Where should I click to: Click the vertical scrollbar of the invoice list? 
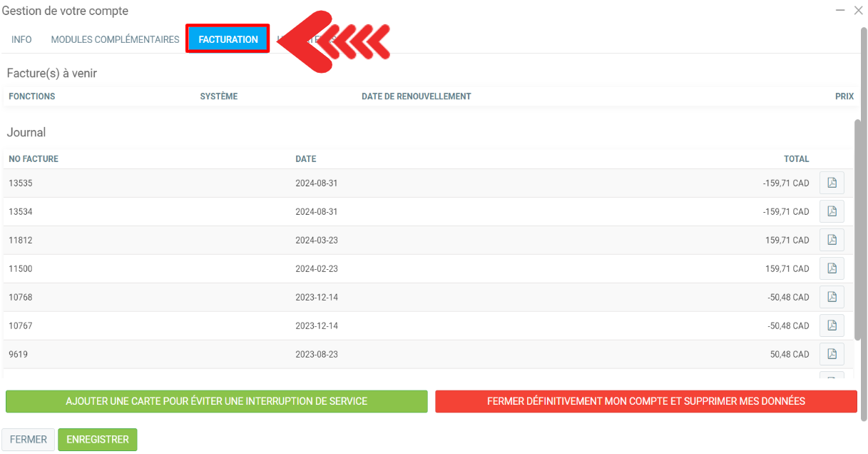tap(857, 228)
